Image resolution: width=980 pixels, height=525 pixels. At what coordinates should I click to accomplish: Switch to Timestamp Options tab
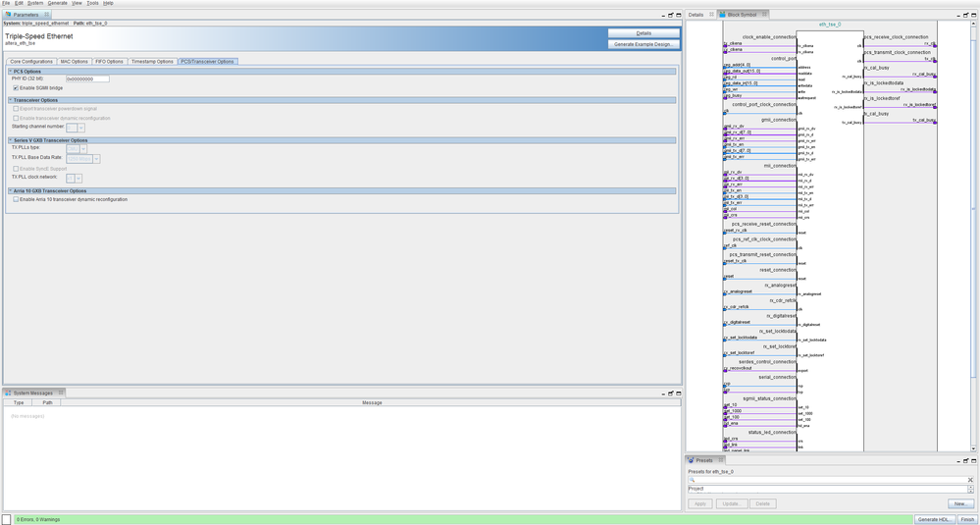point(152,61)
